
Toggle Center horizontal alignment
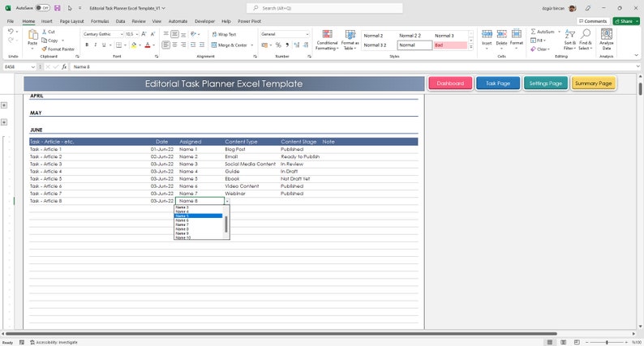(174, 45)
